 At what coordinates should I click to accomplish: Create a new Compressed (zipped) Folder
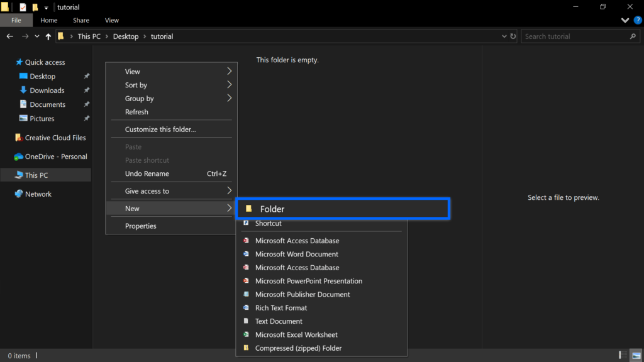[321, 348]
